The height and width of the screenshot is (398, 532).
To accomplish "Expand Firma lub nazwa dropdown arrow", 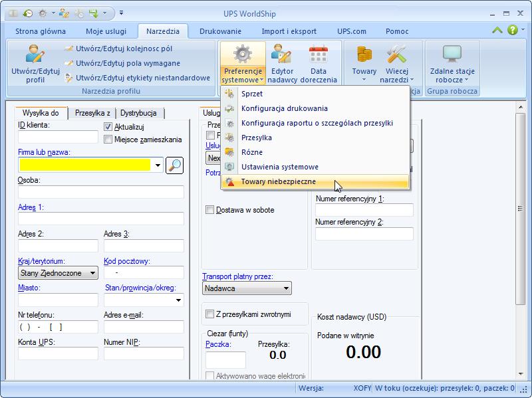I will (x=158, y=165).
